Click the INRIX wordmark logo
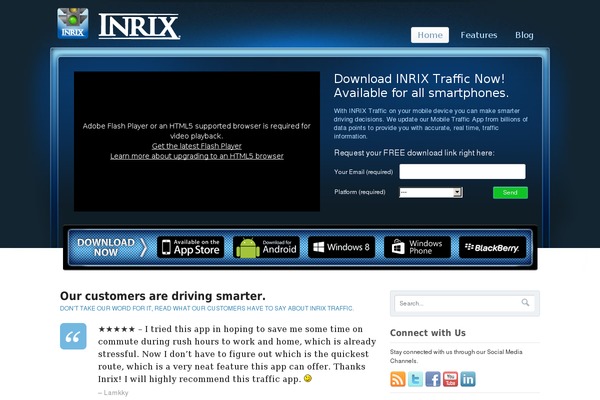600x400 pixels. [139, 26]
